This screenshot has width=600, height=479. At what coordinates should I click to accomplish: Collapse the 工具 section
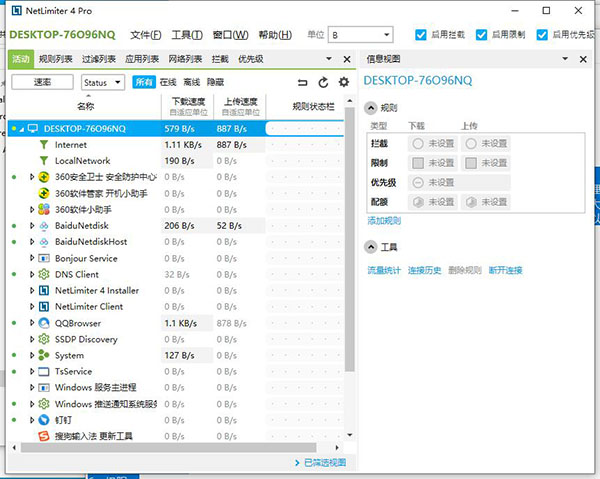(x=370, y=247)
